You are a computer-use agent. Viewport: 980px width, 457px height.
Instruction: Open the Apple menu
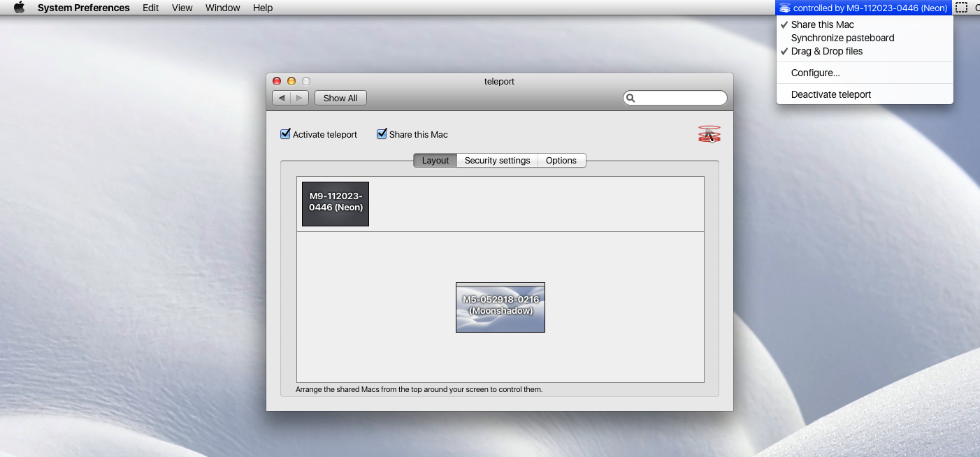19,8
